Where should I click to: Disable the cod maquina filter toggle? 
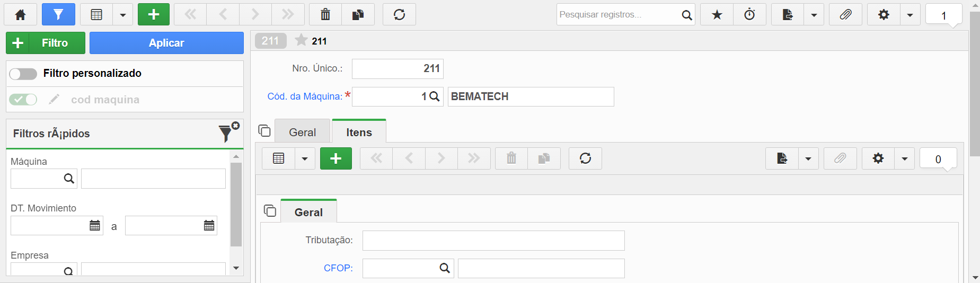tap(23, 100)
